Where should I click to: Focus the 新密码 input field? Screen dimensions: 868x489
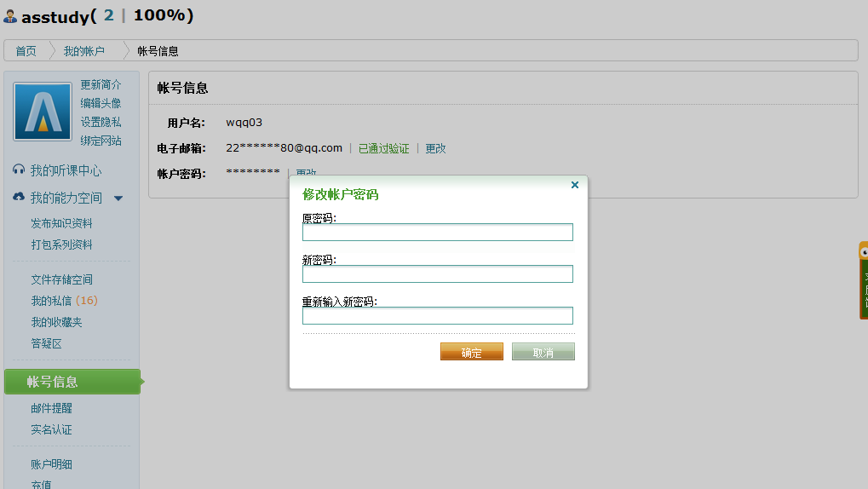tap(437, 273)
